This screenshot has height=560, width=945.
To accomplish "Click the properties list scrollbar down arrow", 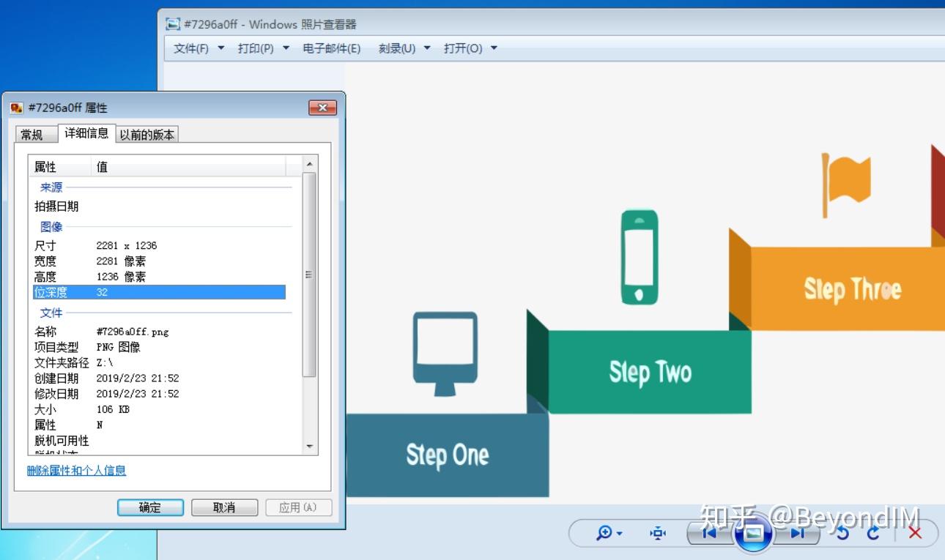I will [309, 446].
